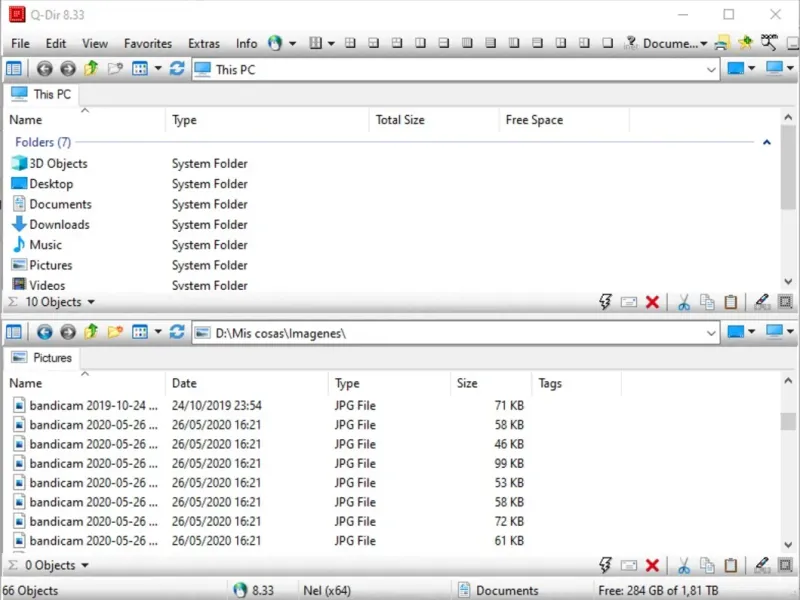Sort lower pane by Date column
This screenshot has width=800, height=600.
pos(246,383)
